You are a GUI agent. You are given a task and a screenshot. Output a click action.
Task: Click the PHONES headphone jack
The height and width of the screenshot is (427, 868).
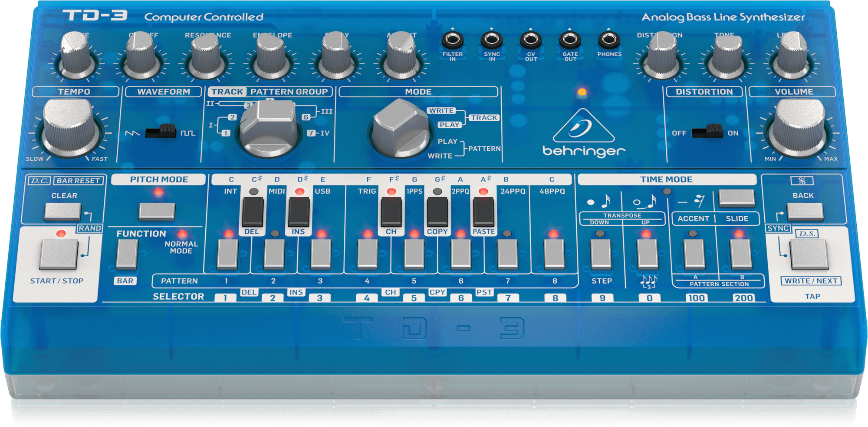point(609,40)
